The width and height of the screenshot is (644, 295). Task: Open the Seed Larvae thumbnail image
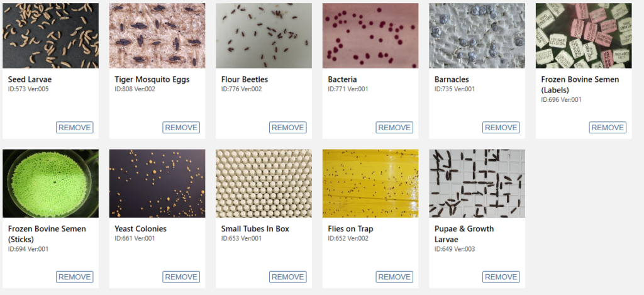(x=50, y=36)
